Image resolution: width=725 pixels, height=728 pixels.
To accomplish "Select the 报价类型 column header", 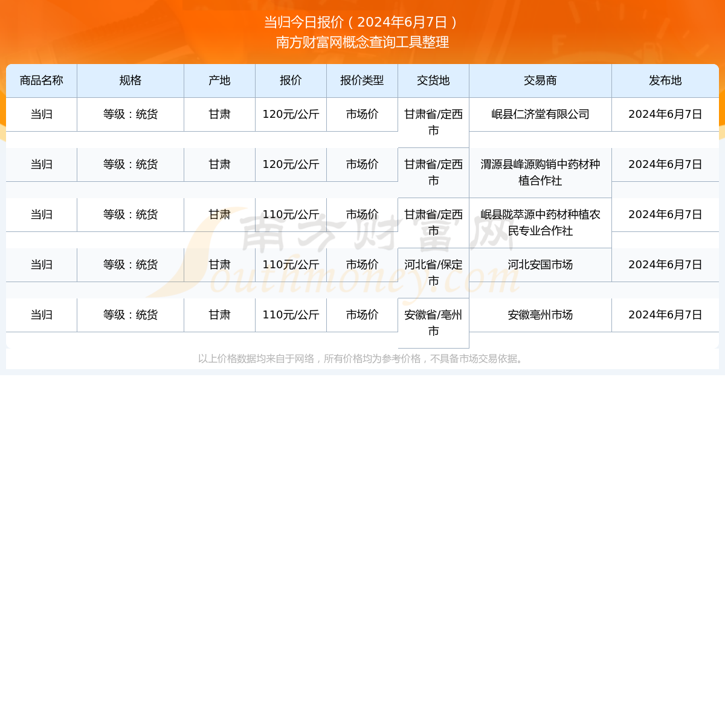I will click(x=362, y=80).
